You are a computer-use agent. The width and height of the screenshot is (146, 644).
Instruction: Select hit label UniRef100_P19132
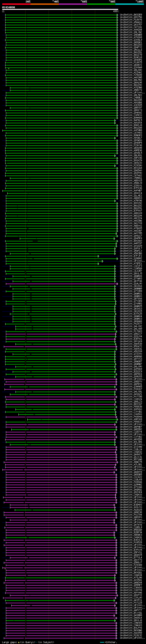(x=131, y=636)
